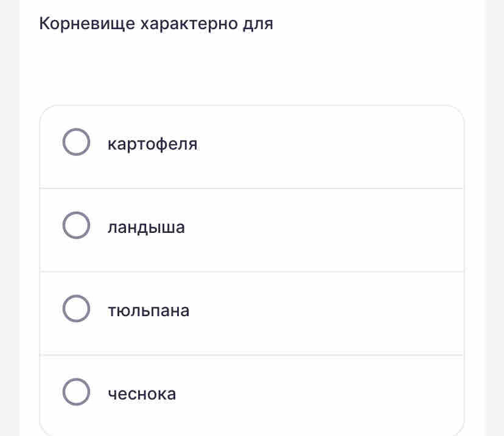Click the картофеля answer label text
This screenshot has width=504, height=436.
[152, 144]
